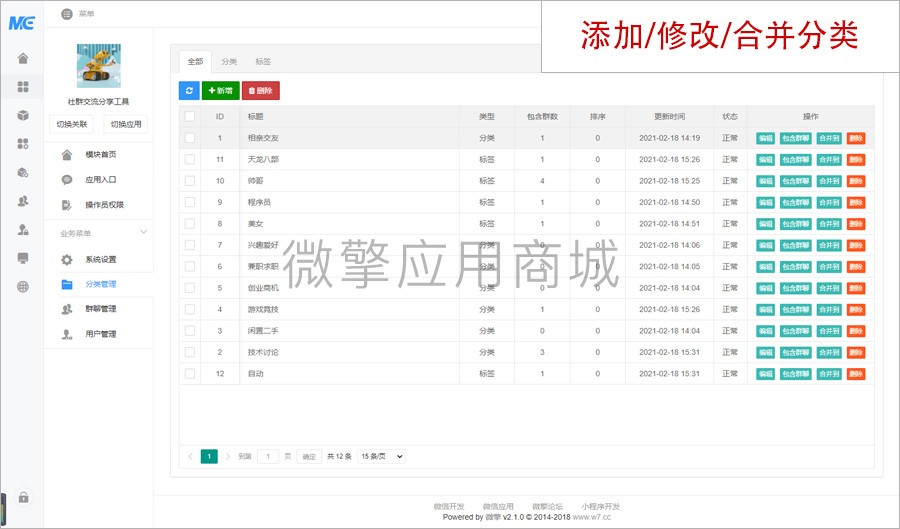
Task: Click the ME logo icon
Action: coord(22,23)
